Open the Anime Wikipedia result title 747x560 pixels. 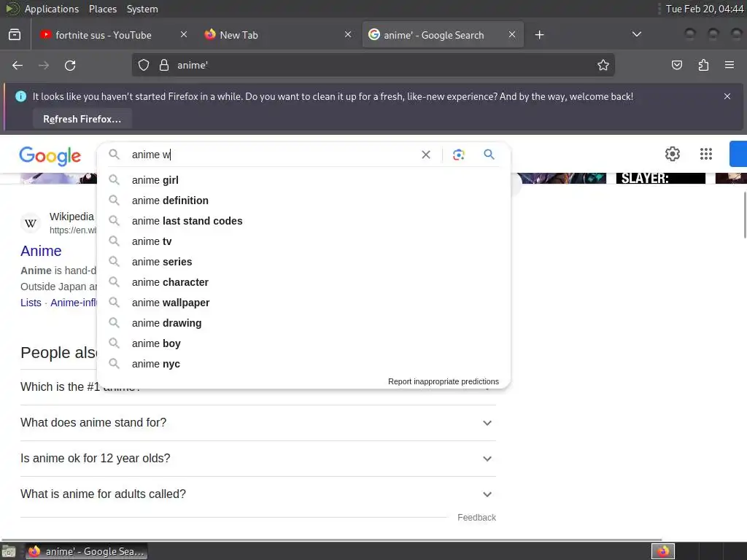[x=41, y=251]
